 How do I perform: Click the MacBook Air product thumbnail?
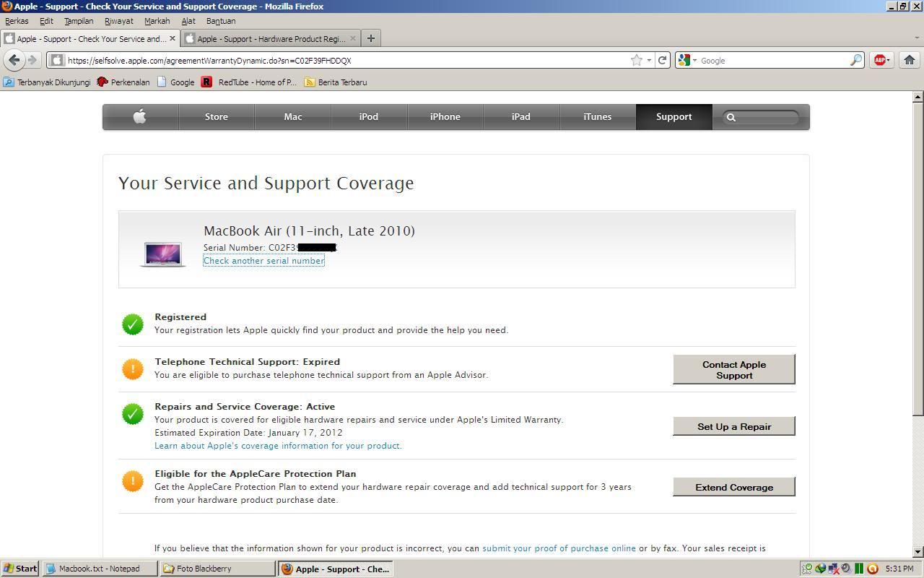pyautogui.click(x=163, y=254)
